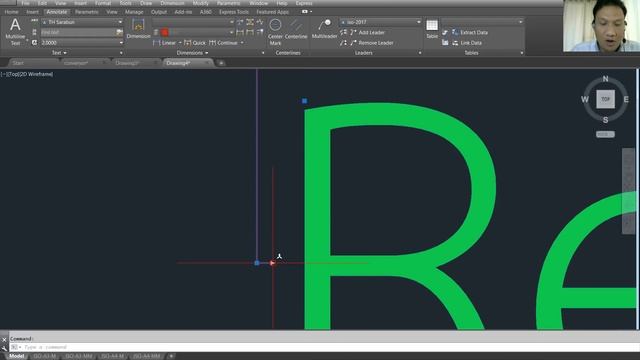Click the find text search icon

(x=119, y=32)
